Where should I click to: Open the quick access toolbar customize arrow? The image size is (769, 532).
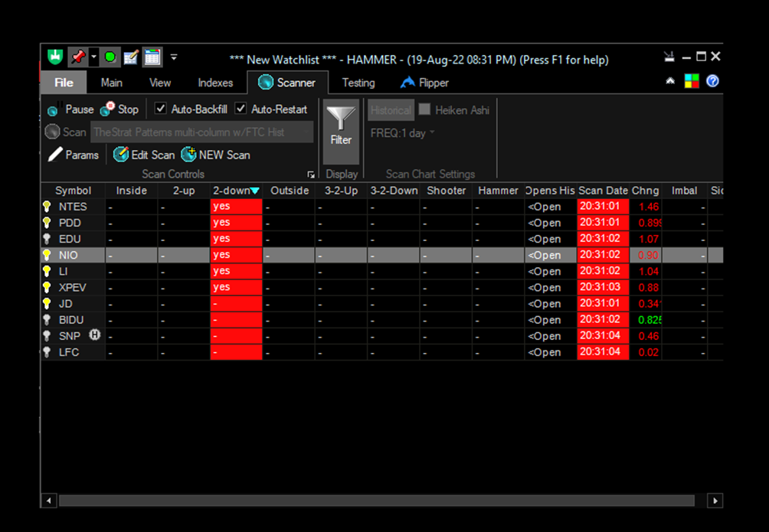tap(174, 57)
